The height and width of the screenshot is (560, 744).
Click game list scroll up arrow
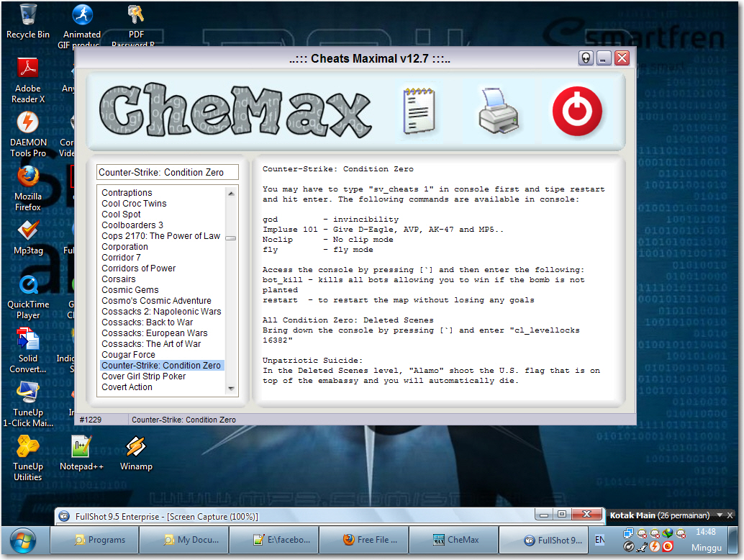(x=231, y=193)
